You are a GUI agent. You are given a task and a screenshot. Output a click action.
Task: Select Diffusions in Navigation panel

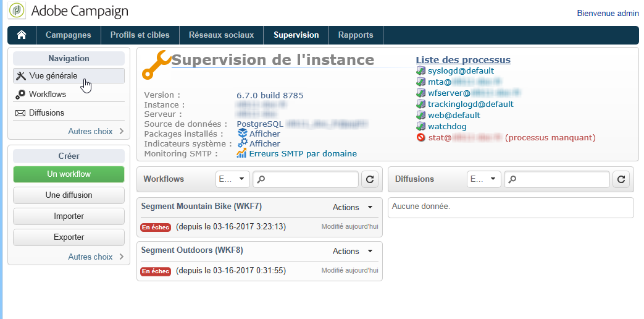(69, 113)
